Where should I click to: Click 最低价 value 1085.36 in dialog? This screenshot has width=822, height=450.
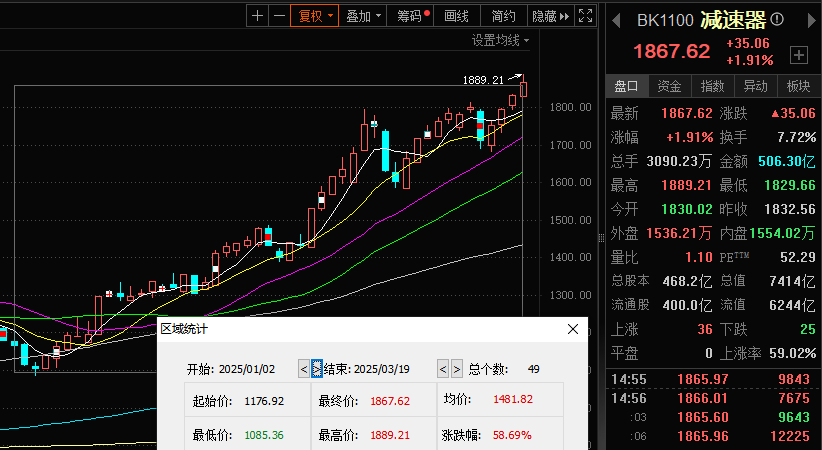(x=264, y=435)
